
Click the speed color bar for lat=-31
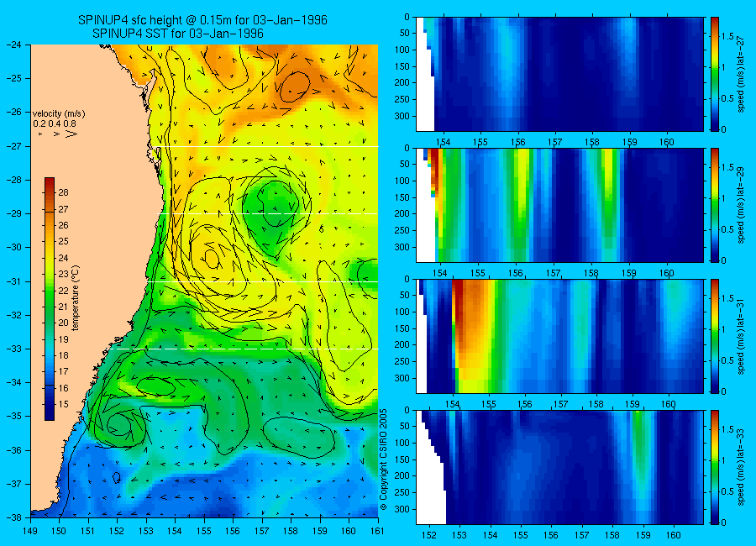point(715,336)
